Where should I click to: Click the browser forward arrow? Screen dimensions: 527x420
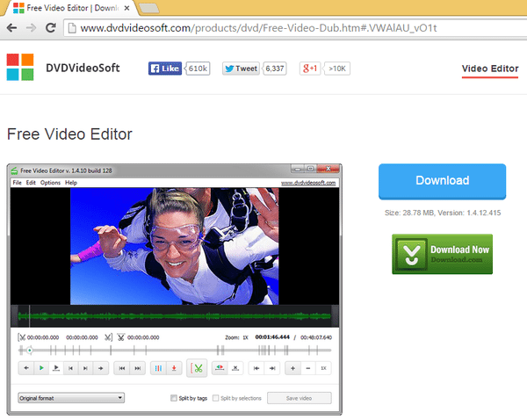(31, 27)
